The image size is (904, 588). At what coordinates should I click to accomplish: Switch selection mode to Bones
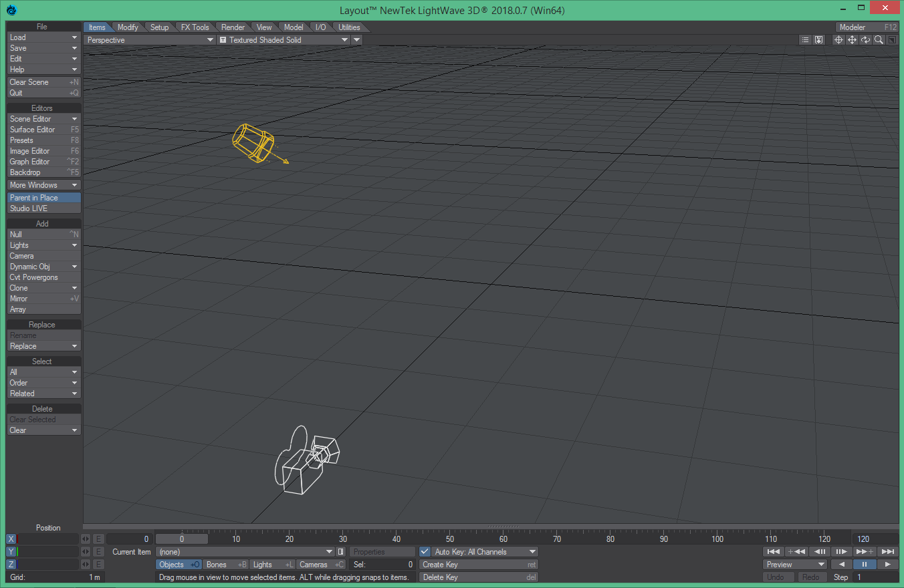(225, 565)
